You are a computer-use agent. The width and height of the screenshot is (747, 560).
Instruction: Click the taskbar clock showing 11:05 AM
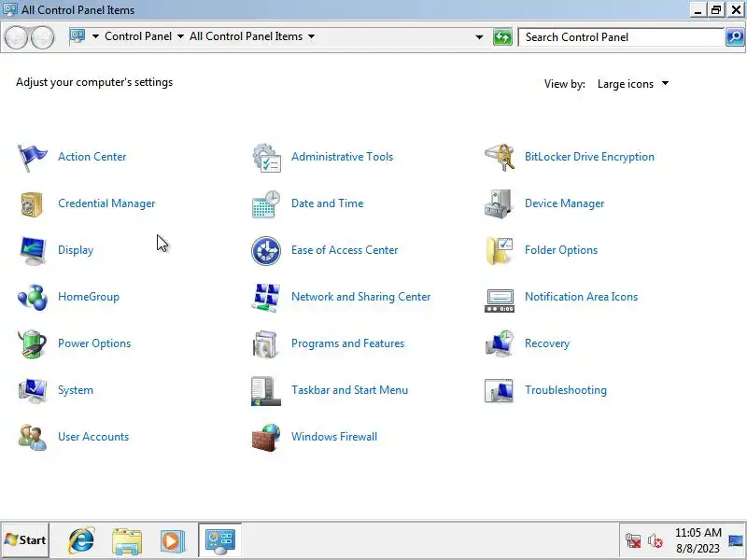698,540
